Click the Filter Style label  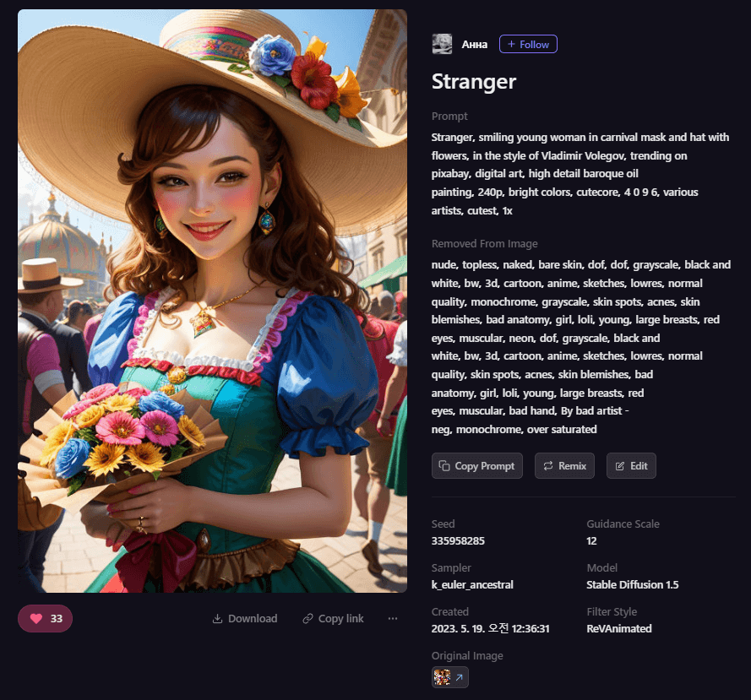(612, 612)
